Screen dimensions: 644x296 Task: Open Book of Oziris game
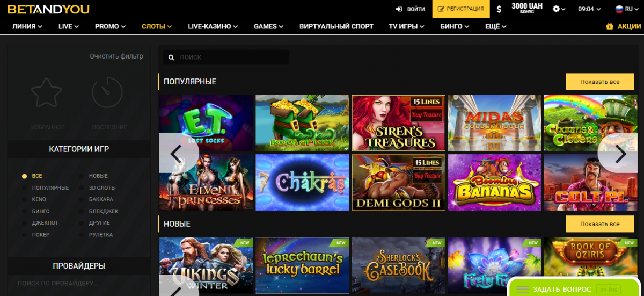coord(590,257)
